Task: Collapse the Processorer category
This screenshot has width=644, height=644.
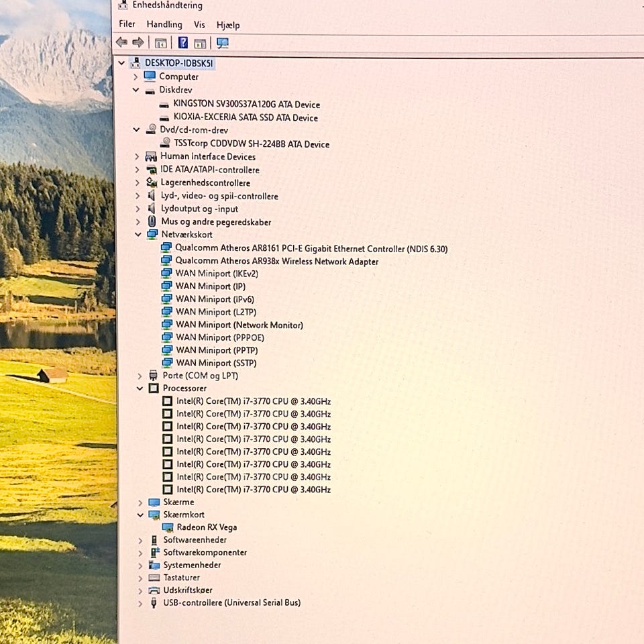Action: pos(140,388)
